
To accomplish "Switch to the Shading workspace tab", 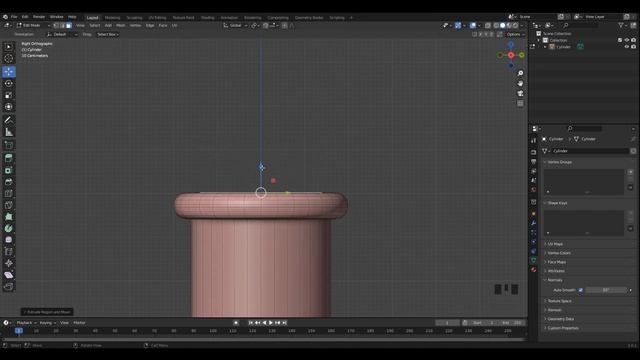I will [x=207, y=18].
